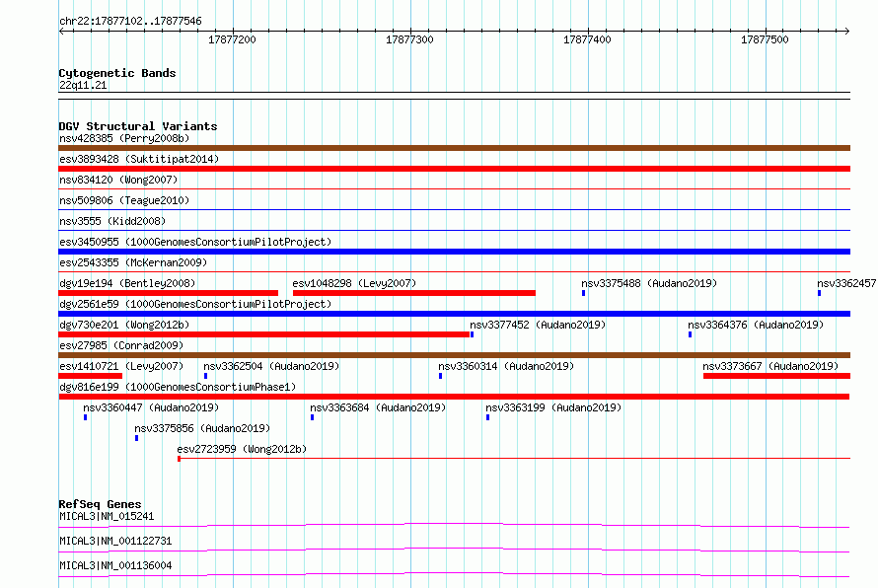Select the red esv1410721 bar
Screen dimensions: 878x588
click(90, 376)
